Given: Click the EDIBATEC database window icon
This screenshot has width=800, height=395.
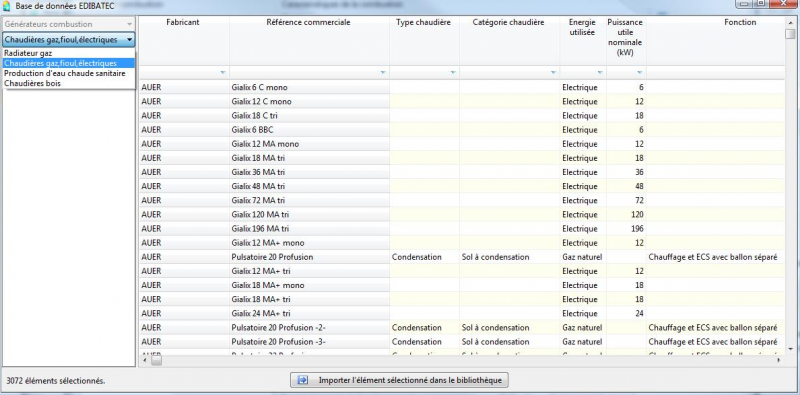Looking at the screenshot, I should coord(7,6).
